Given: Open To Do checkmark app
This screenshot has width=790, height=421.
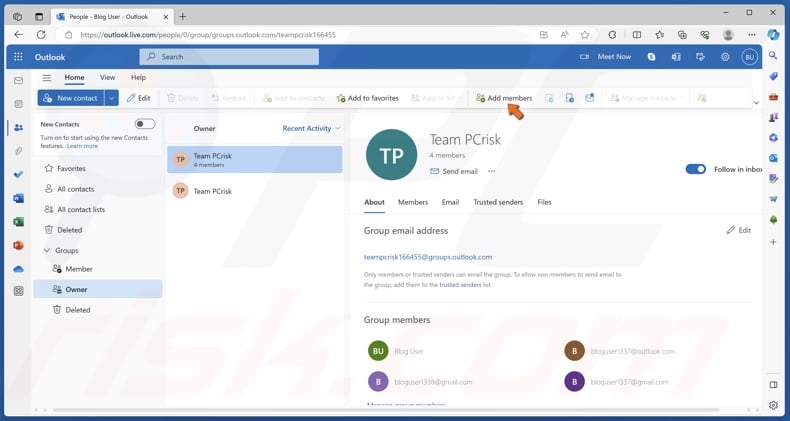Looking at the screenshot, I should tap(19, 174).
